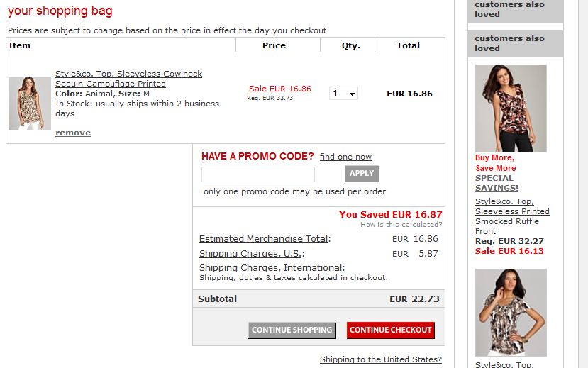Click the ruffle front top recommendation image
The image size is (588, 368).
click(x=511, y=108)
